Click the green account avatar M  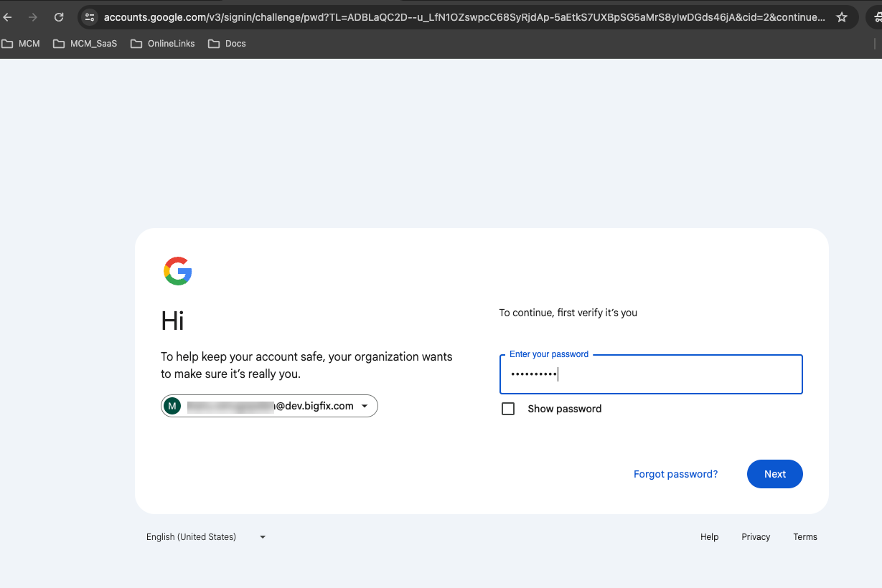tap(172, 407)
